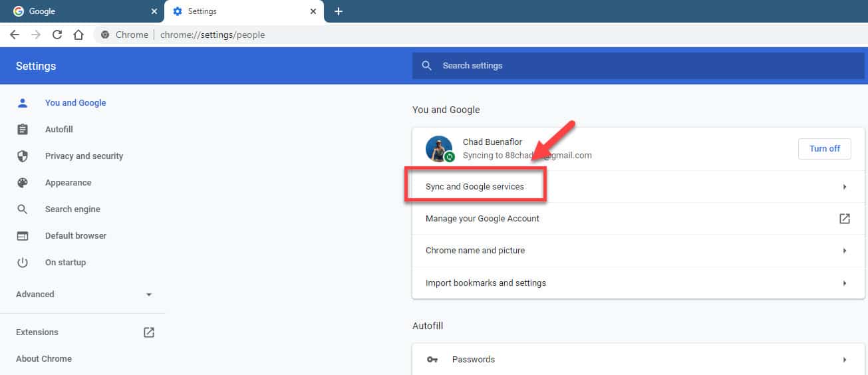This screenshot has width=868, height=375.
Task: Reload the page with refresh icon
Action: (x=57, y=35)
